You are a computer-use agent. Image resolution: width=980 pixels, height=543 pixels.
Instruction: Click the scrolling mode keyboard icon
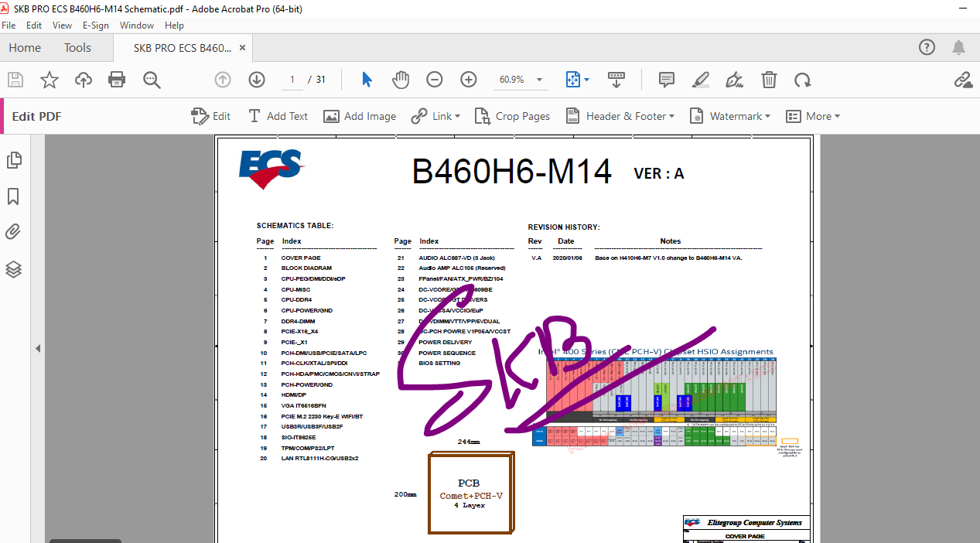click(x=616, y=80)
